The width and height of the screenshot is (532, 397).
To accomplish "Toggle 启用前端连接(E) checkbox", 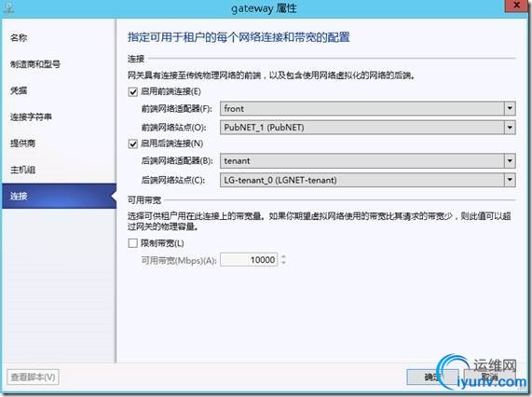I will tap(133, 92).
